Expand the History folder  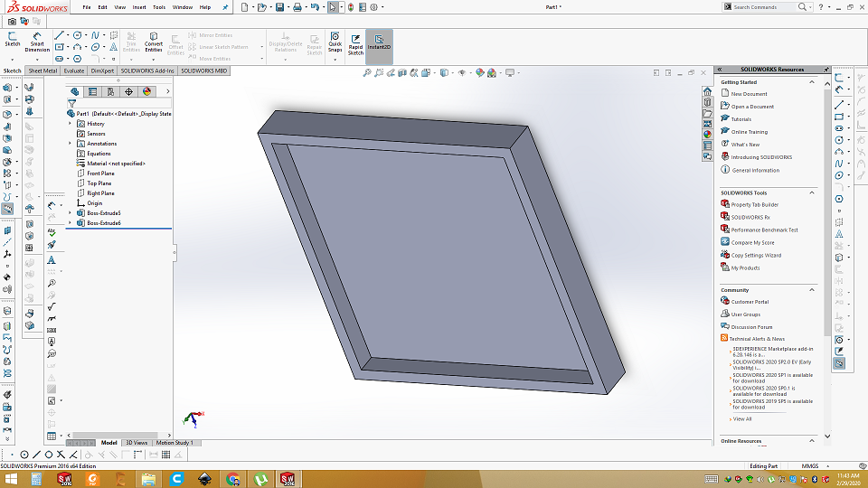click(x=71, y=124)
